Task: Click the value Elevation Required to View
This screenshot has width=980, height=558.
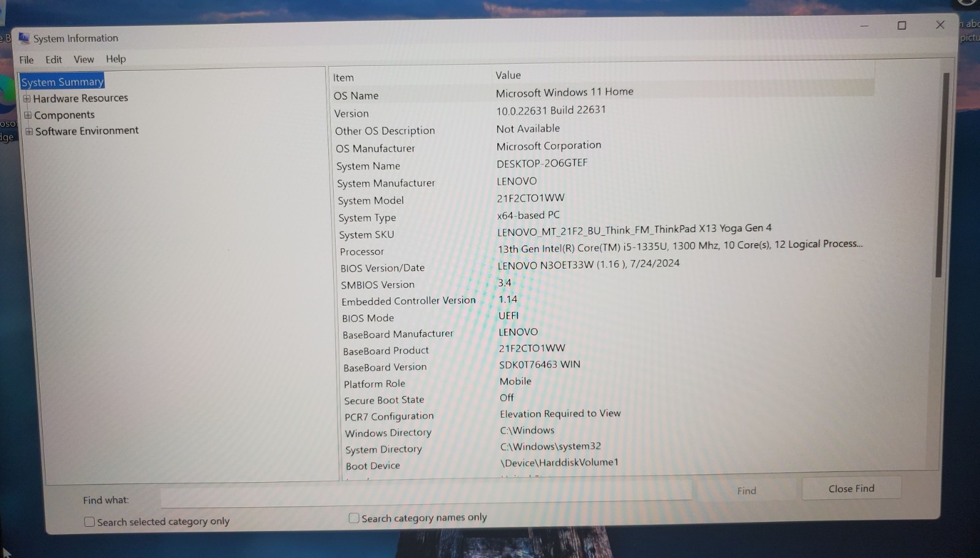Action: 560,413
